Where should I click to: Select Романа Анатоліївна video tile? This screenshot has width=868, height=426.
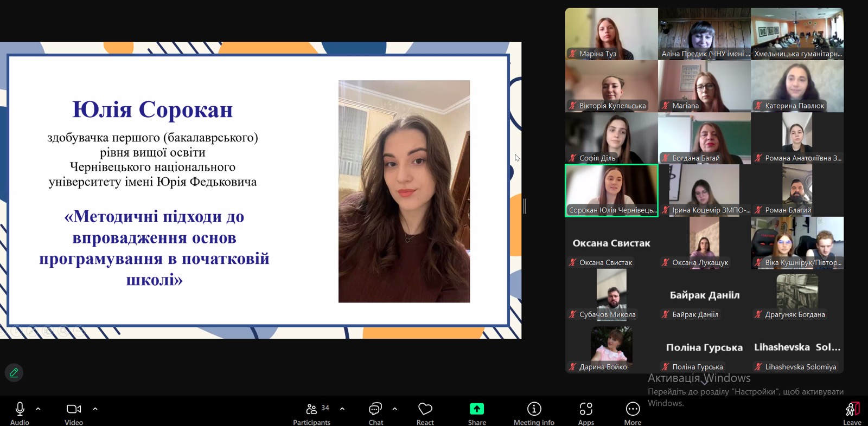point(797,138)
